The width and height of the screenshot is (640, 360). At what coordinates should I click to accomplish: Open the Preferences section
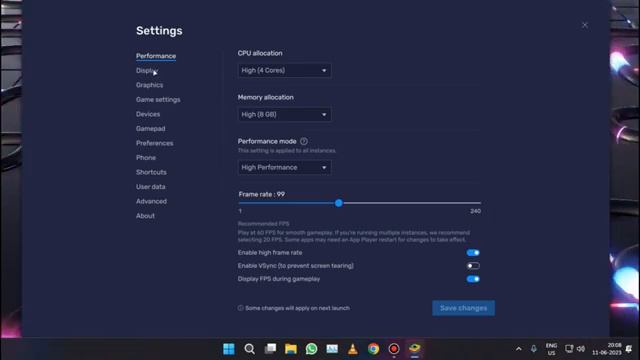tap(154, 143)
